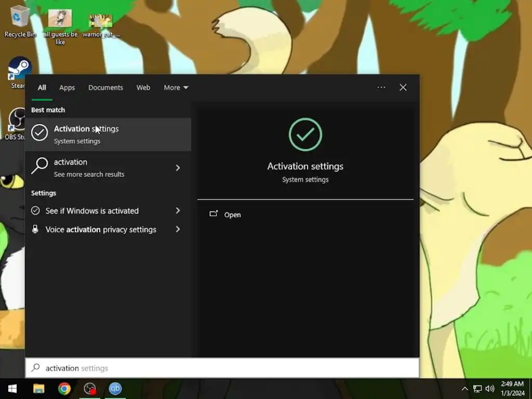
Task: Show hidden system tray icons
Action: pos(465,389)
